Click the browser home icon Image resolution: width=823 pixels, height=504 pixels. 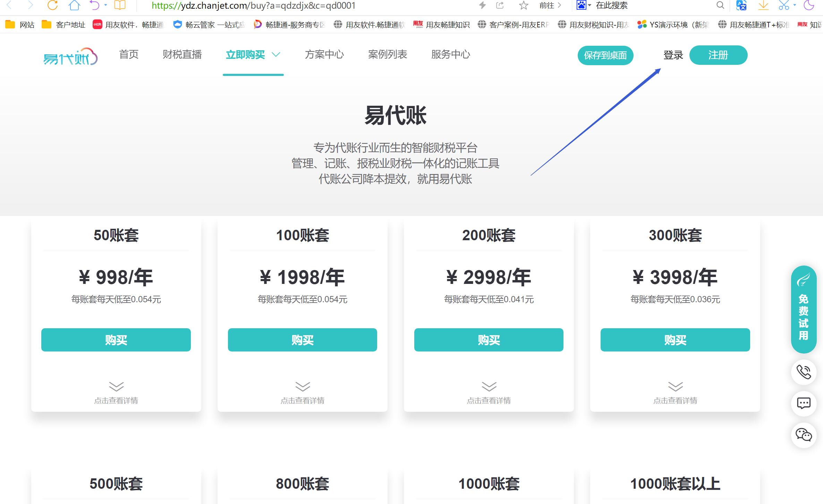point(74,5)
